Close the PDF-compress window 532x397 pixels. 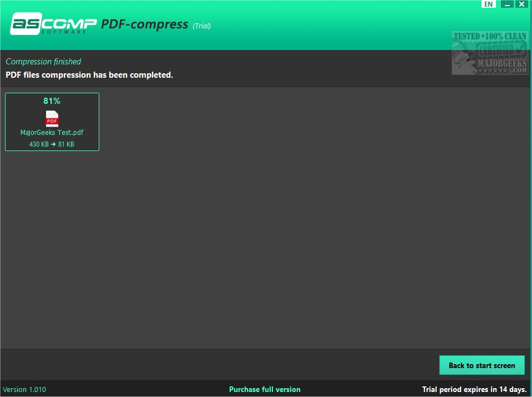click(522, 4)
